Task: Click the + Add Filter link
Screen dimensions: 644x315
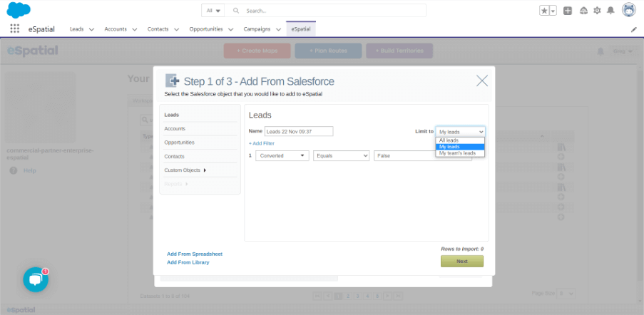Action: tap(262, 143)
